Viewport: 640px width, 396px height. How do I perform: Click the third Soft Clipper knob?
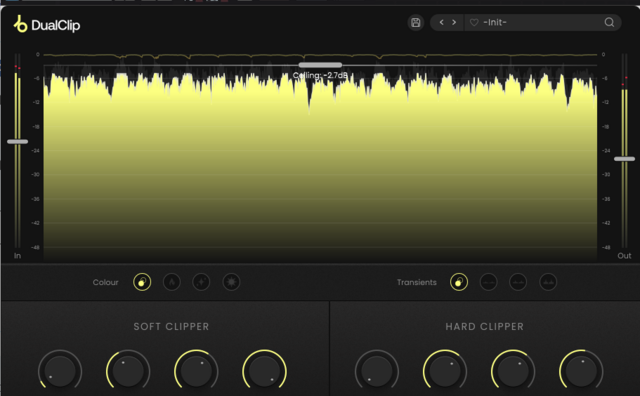196,371
